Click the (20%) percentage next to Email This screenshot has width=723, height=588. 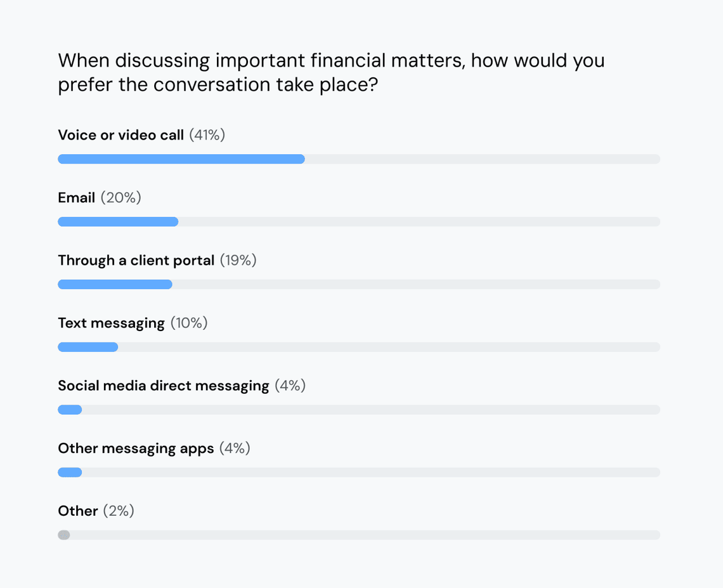pyautogui.click(x=121, y=198)
